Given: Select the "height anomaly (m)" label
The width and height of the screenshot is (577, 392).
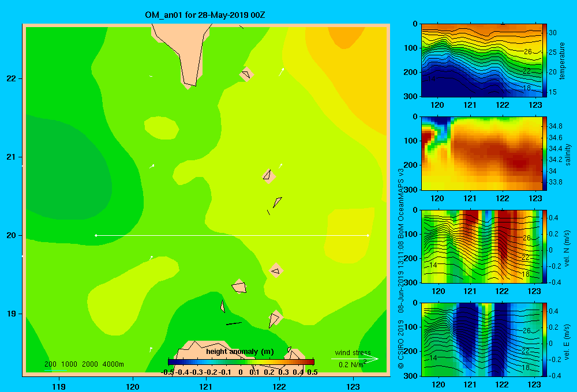Looking at the screenshot, I should tap(240, 352).
